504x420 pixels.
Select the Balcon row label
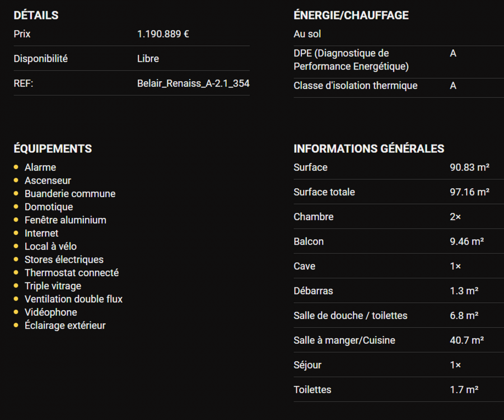[309, 241]
